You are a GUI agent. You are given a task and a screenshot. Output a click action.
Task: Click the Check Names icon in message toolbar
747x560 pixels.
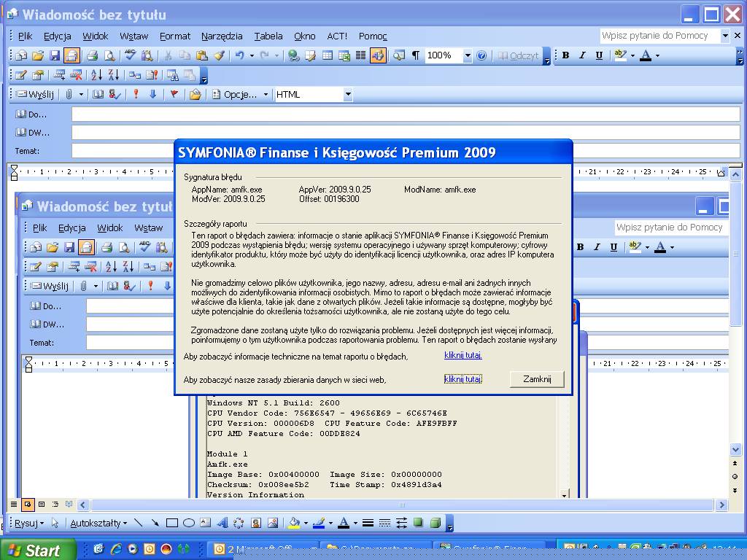click(x=115, y=94)
